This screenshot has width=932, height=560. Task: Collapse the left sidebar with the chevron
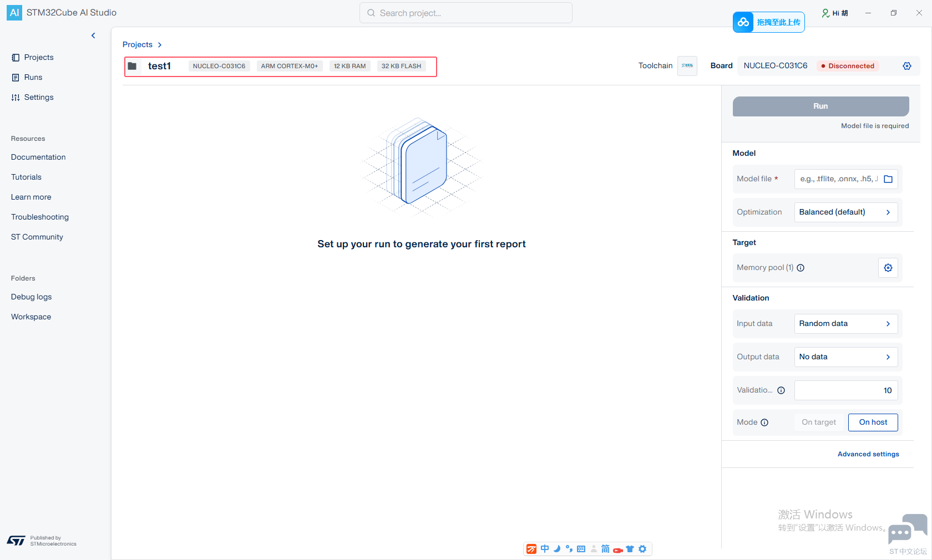pyautogui.click(x=93, y=35)
